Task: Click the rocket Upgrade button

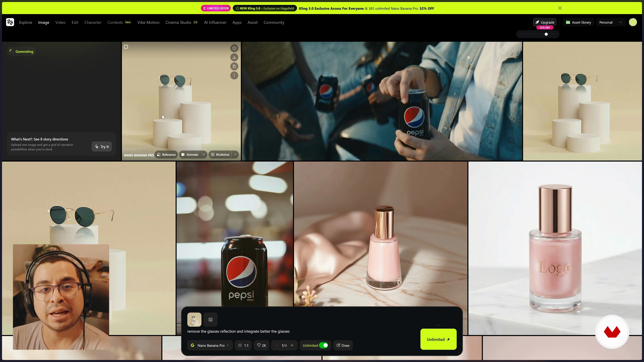Action: point(545,22)
